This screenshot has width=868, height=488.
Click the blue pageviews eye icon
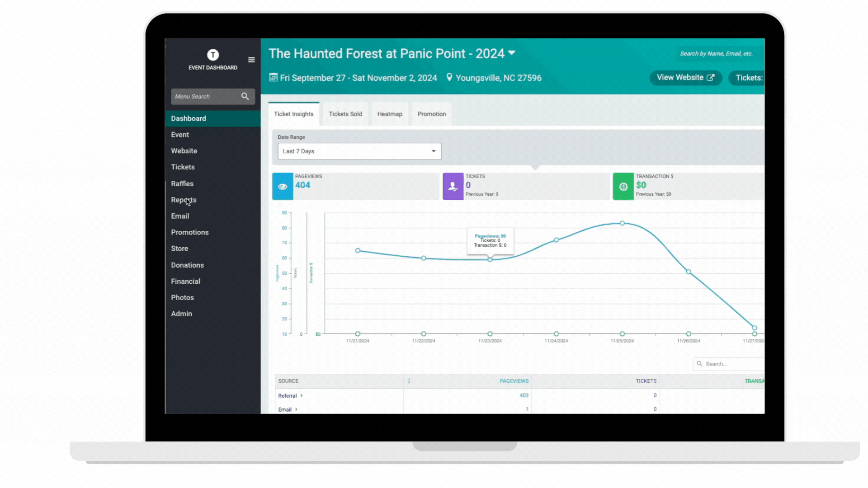tap(283, 186)
